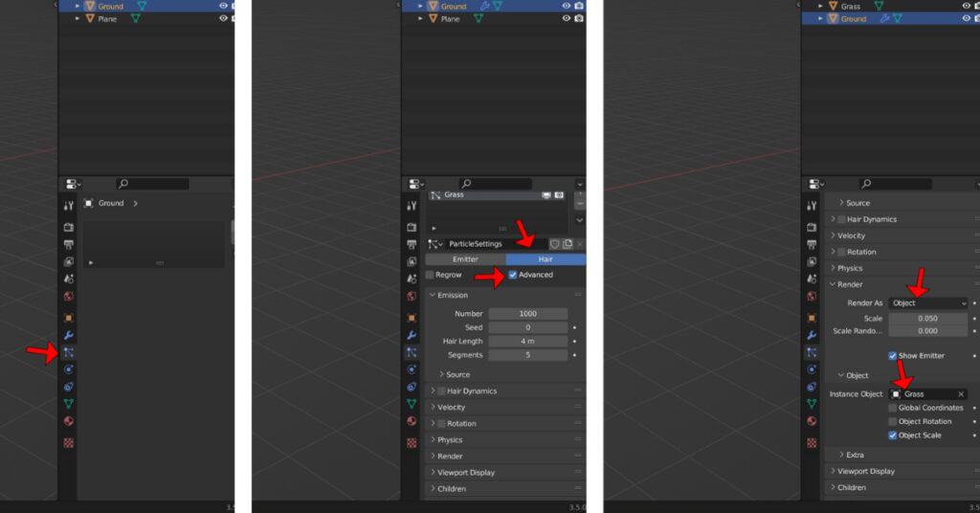Image resolution: width=980 pixels, height=513 pixels.
Task: Uncheck Show Emitter checkbox
Action: [893, 355]
